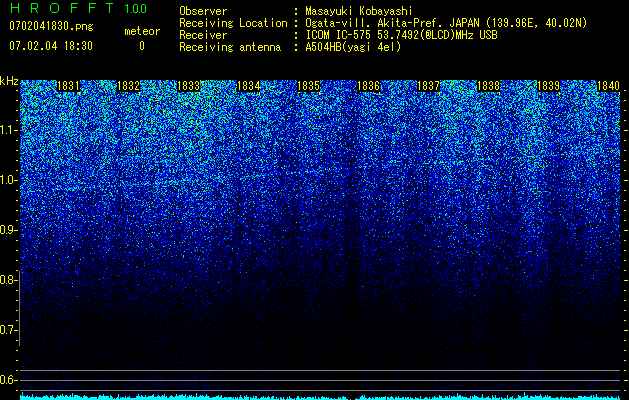Click the Receiving Location label
629x400 pixels.
click(x=233, y=23)
